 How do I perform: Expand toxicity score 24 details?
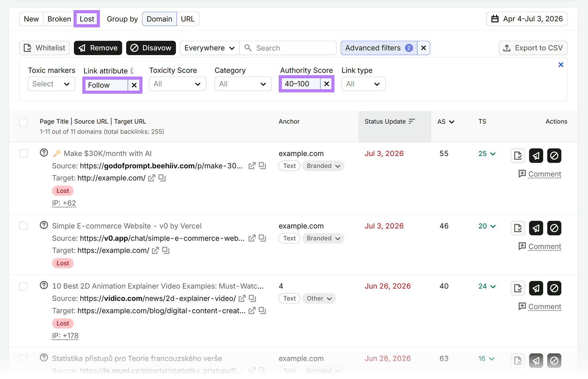click(x=487, y=286)
